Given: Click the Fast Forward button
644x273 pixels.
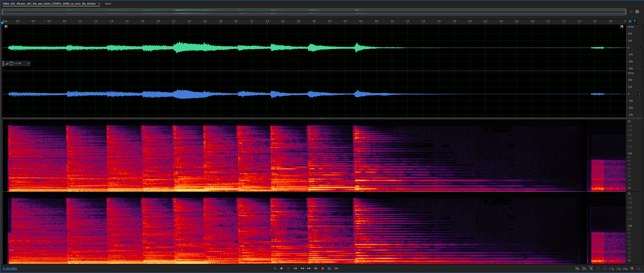Looking at the screenshot, I should point(309,268).
